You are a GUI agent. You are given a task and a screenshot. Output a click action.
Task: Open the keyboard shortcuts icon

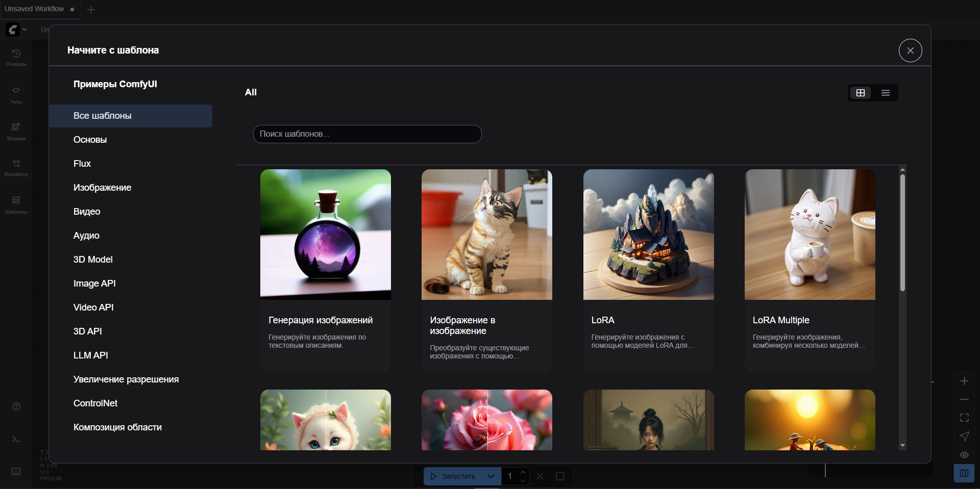tap(16, 472)
